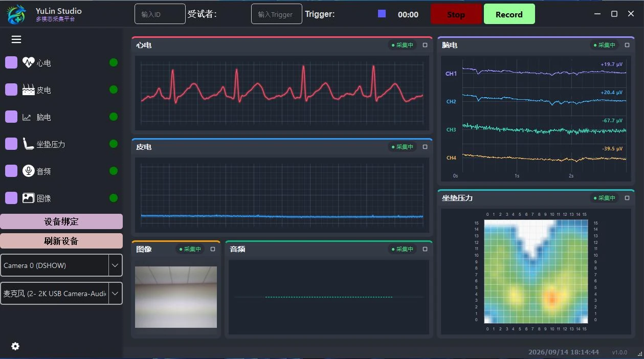Click the green status dot for 坐垫压力
This screenshot has width=644, height=359.
[x=114, y=144]
